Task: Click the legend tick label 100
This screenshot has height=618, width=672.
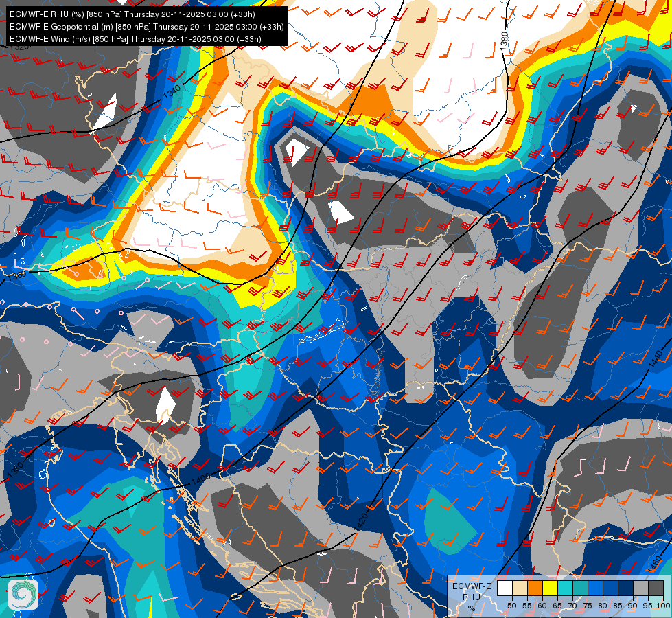Action: pyautogui.click(x=664, y=606)
